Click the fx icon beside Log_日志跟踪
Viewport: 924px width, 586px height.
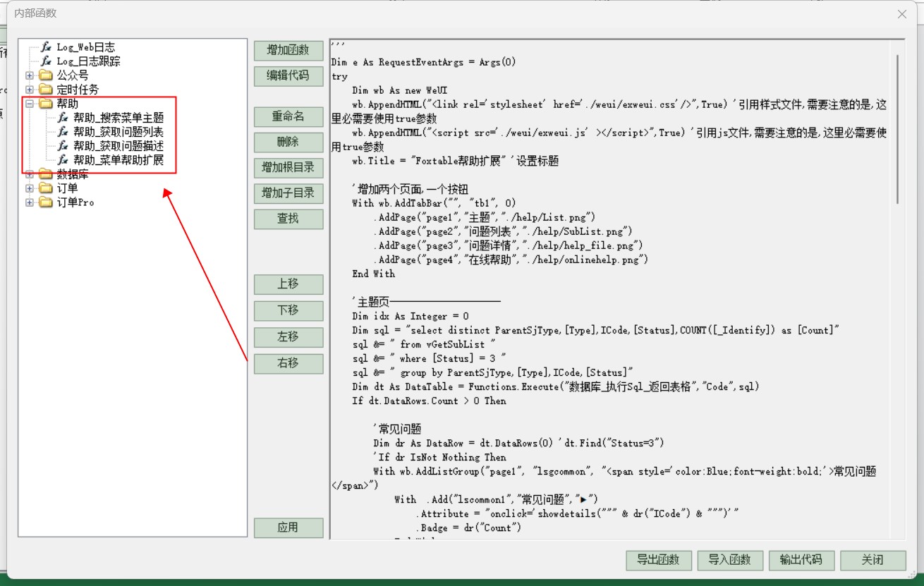[x=47, y=61]
